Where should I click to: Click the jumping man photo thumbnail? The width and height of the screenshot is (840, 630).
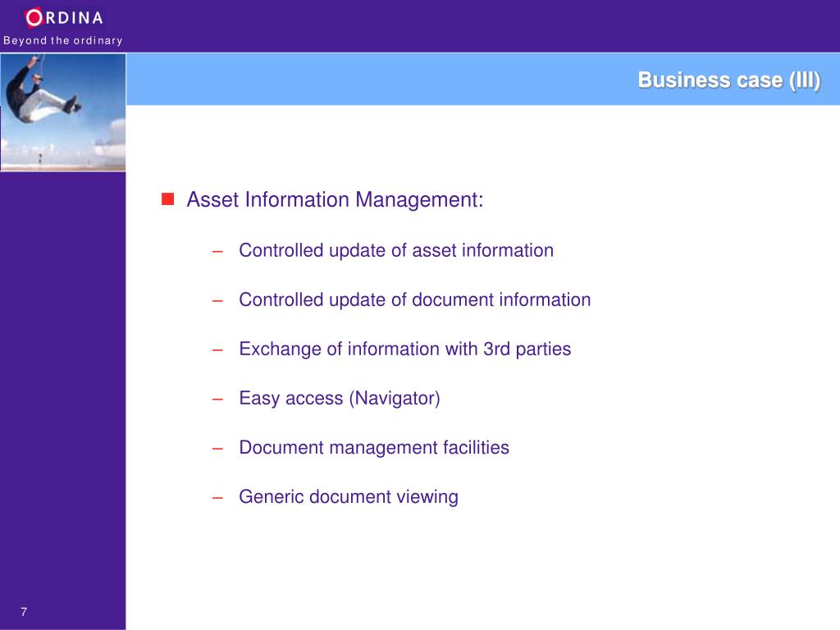pos(63,112)
